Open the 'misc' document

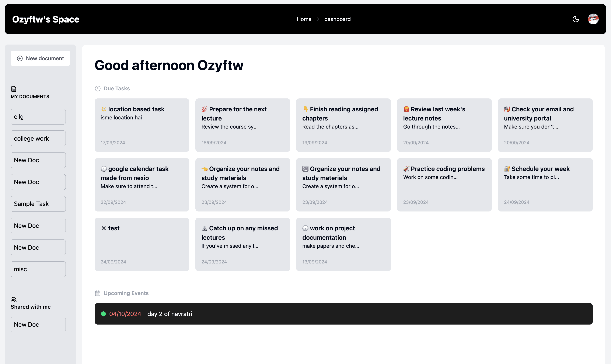tap(38, 269)
